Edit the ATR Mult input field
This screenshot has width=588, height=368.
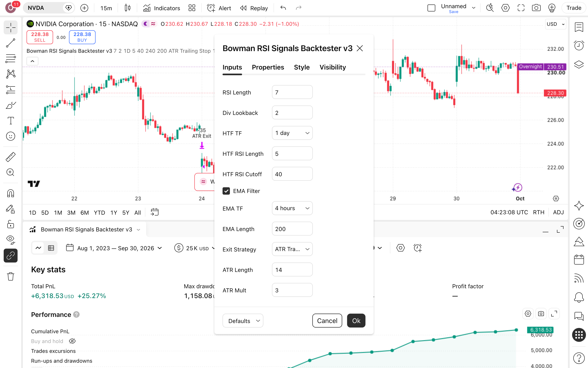coord(292,290)
